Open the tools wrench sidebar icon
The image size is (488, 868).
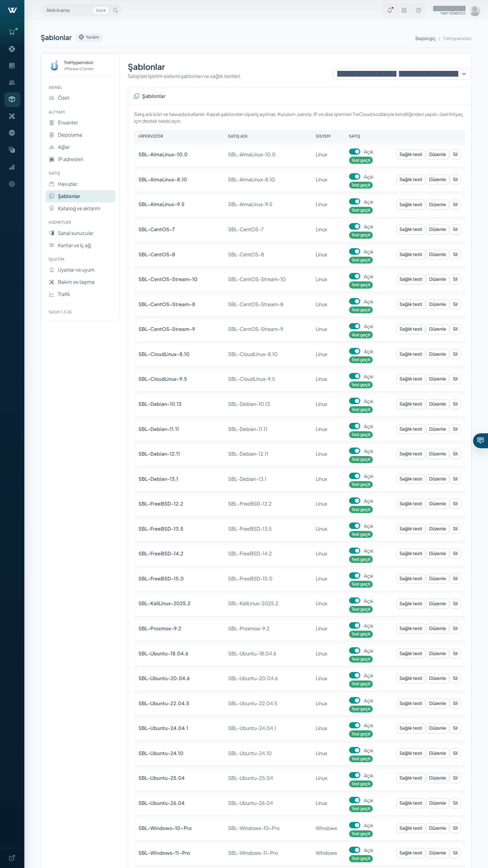tap(12, 116)
